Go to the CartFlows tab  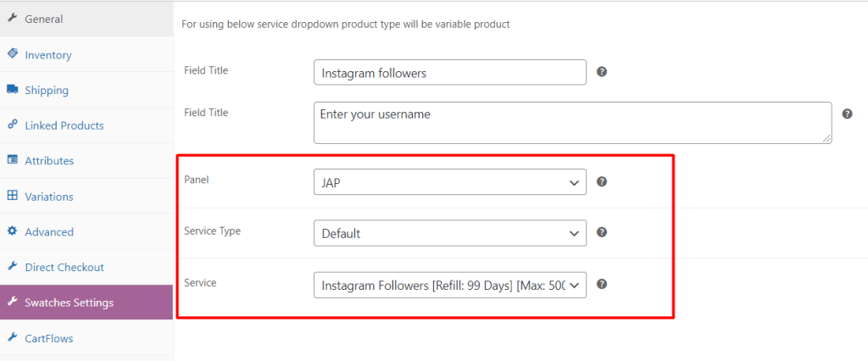point(49,338)
